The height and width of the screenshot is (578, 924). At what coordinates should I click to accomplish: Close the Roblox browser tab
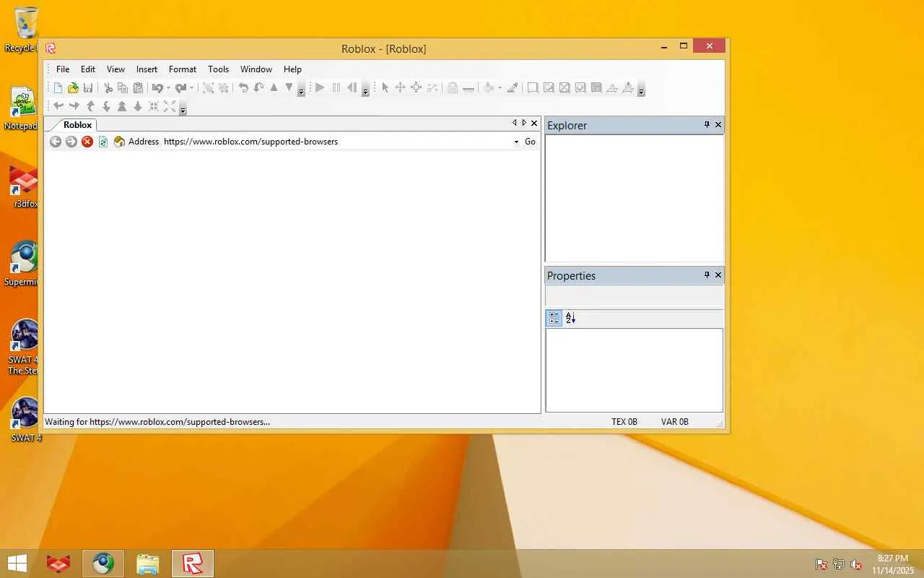pos(534,123)
